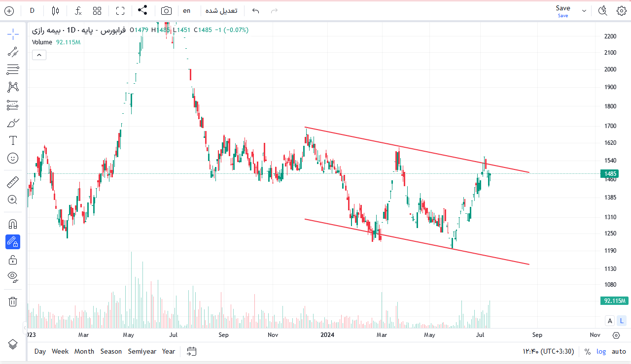Open the emoji icons tool
Screen dimensions: 631x364
click(x=13, y=158)
